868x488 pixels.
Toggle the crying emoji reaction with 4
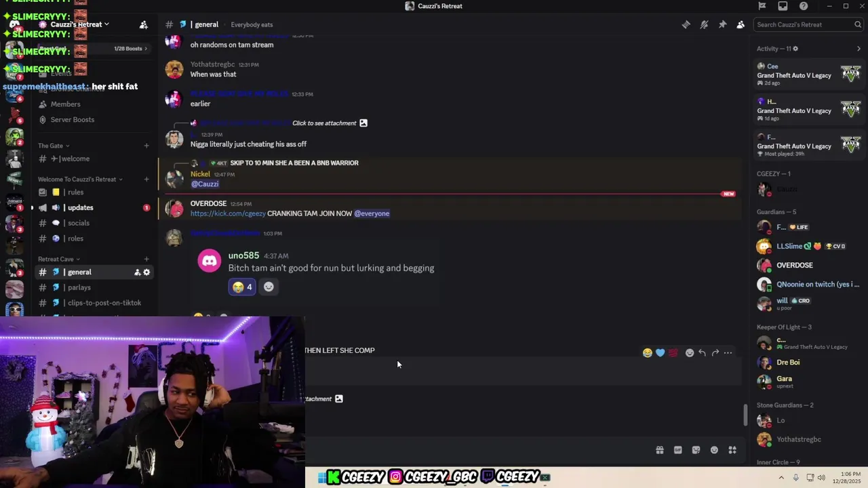pos(242,287)
